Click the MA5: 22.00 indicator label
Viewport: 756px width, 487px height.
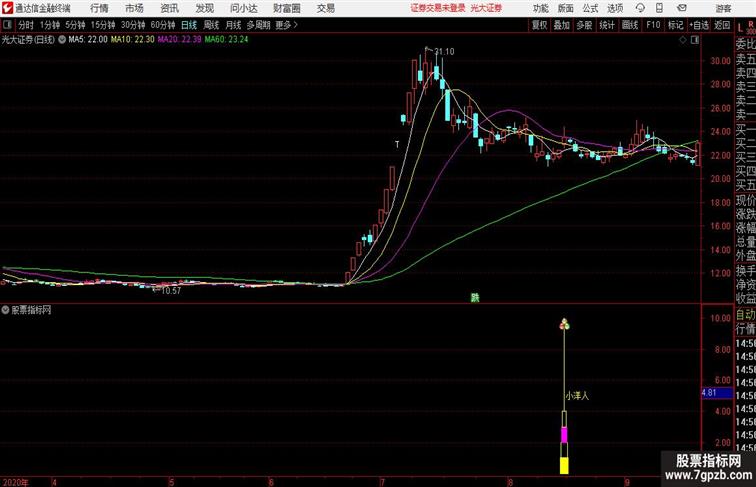(x=88, y=40)
